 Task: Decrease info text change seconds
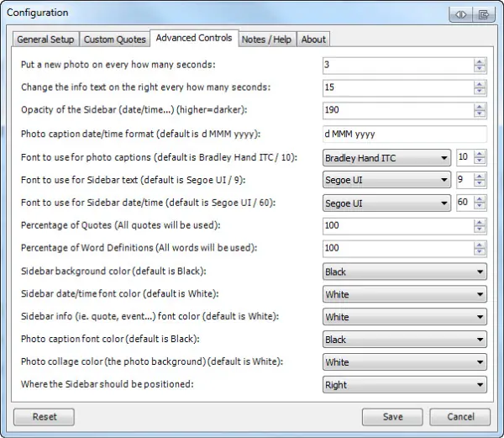pyautogui.click(x=480, y=91)
